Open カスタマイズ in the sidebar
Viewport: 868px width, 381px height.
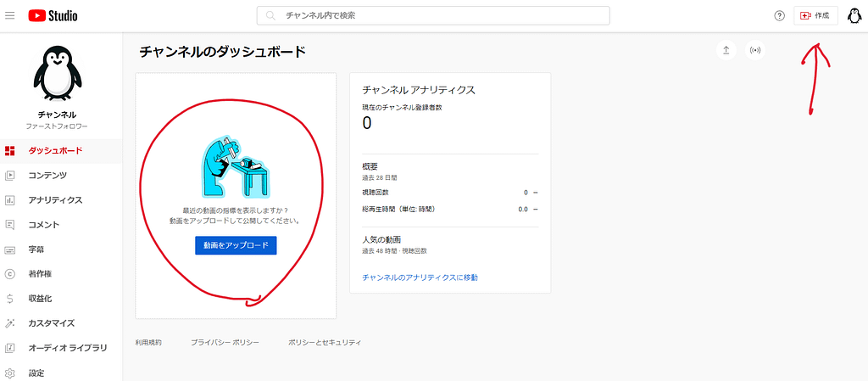(51, 323)
